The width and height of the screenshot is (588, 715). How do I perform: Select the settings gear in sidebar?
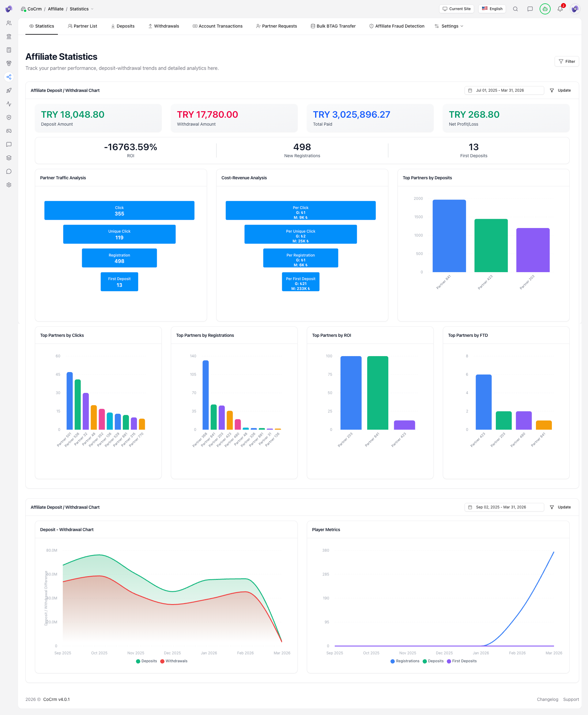(9, 185)
